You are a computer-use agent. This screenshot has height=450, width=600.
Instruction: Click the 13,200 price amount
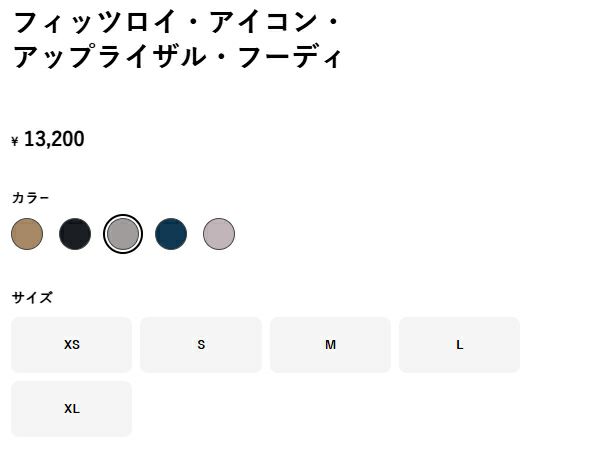coord(54,139)
